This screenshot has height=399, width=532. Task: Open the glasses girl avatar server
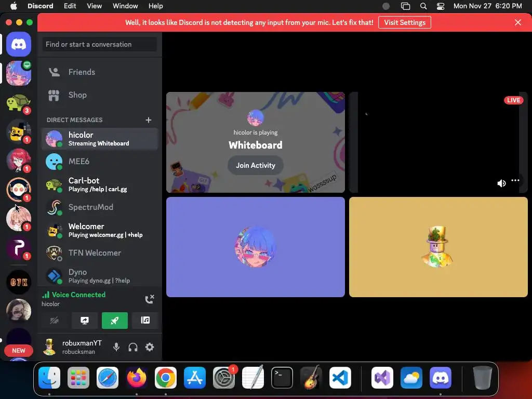click(19, 219)
